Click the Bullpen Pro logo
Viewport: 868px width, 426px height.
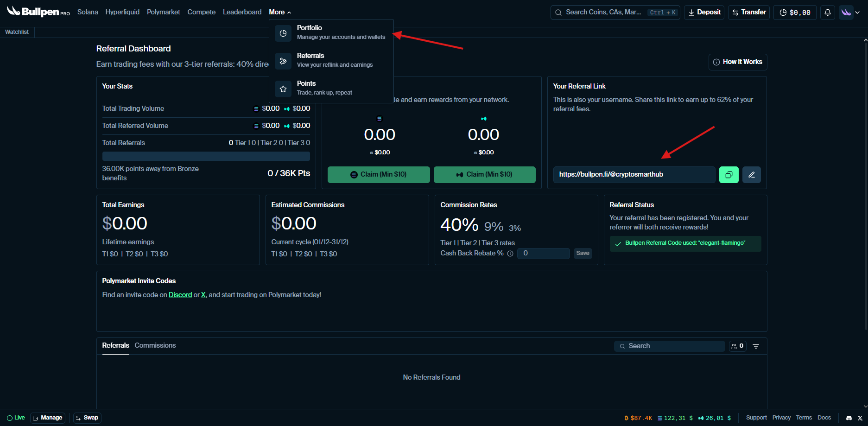38,12
